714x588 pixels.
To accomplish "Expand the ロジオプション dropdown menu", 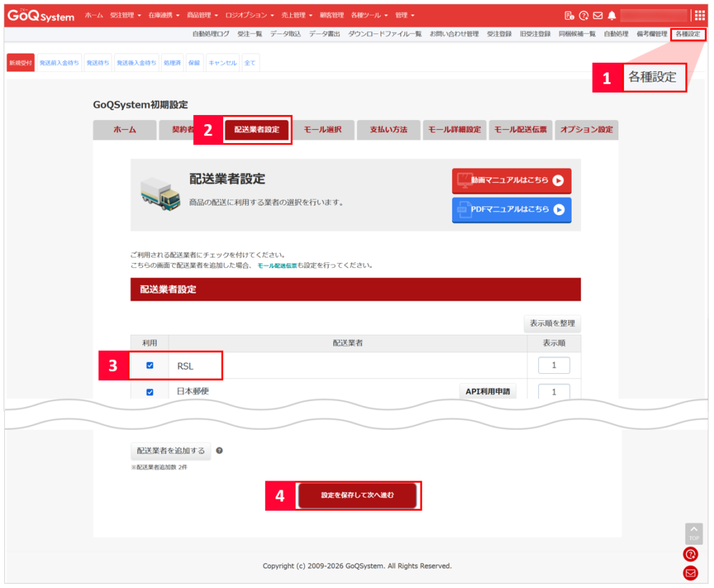I will (250, 15).
